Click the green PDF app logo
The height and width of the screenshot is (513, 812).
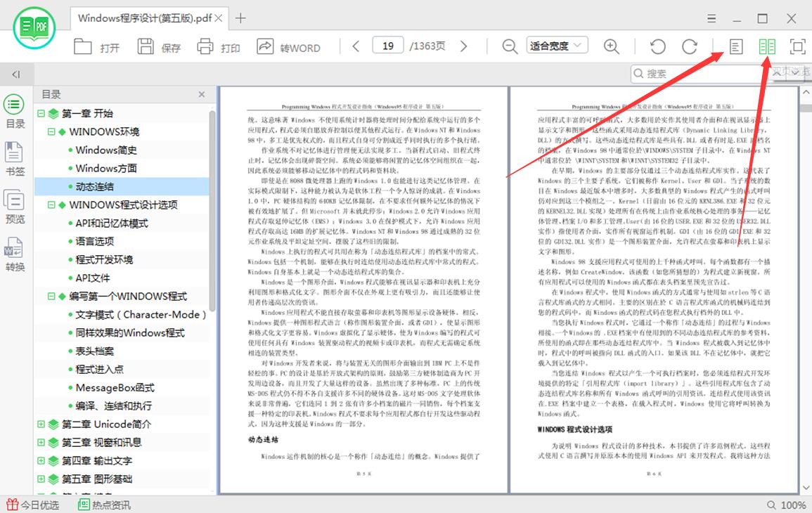[34, 27]
